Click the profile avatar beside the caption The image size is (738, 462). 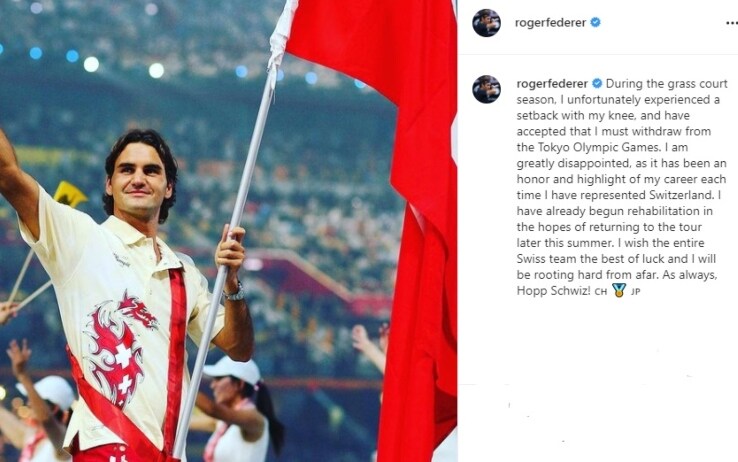point(487,89)
